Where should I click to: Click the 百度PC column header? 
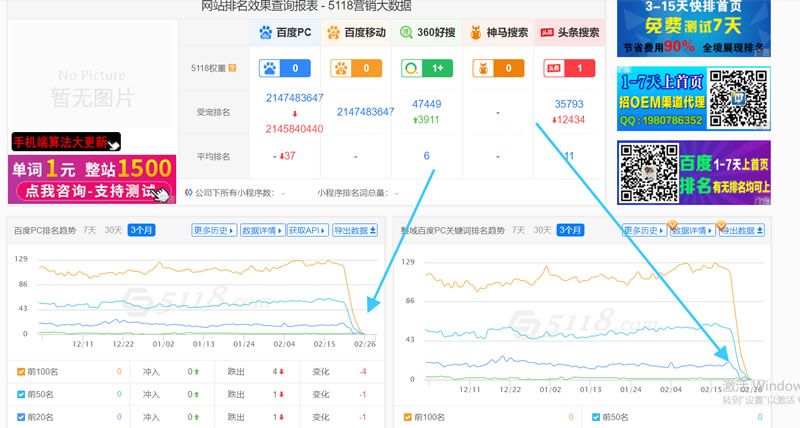[x=285, y=33]
